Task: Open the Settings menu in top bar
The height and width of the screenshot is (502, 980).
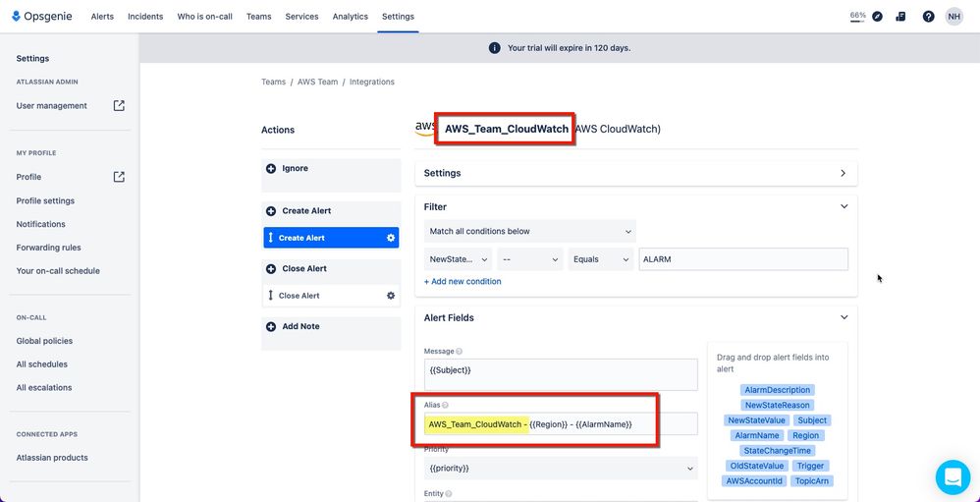Action: 398,17
